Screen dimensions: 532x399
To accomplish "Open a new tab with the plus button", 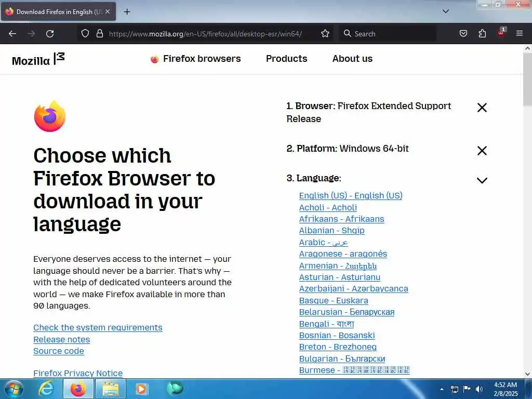I will pyautogui.click(x=127, y=12).
